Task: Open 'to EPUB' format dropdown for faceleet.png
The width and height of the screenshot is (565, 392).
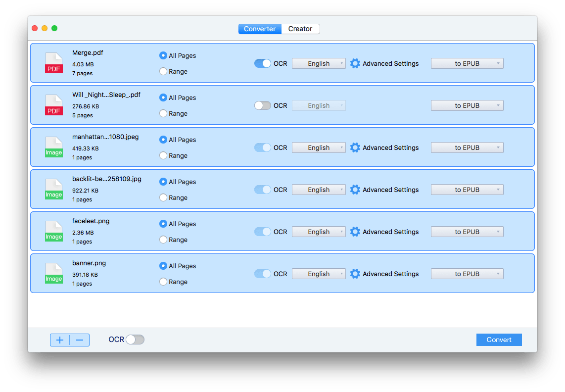Action: 467,232
